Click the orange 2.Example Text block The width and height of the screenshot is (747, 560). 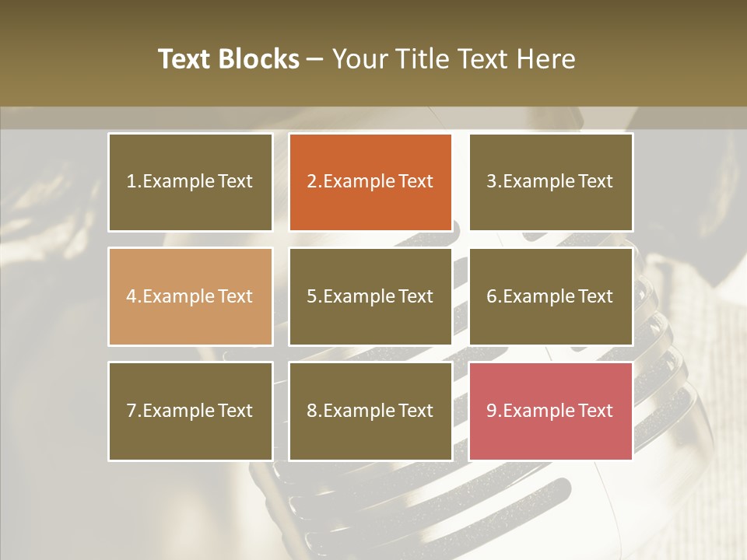tap(370, 182)
